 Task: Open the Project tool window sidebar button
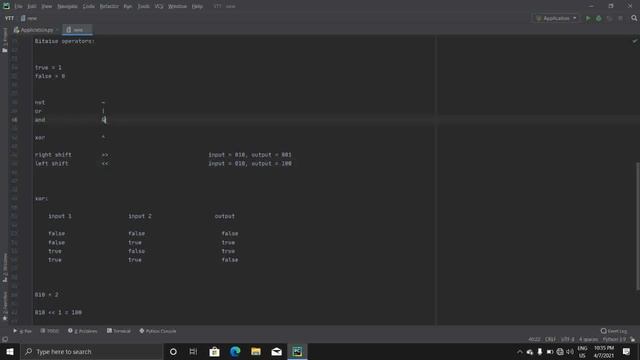click(x=5, y=40)
